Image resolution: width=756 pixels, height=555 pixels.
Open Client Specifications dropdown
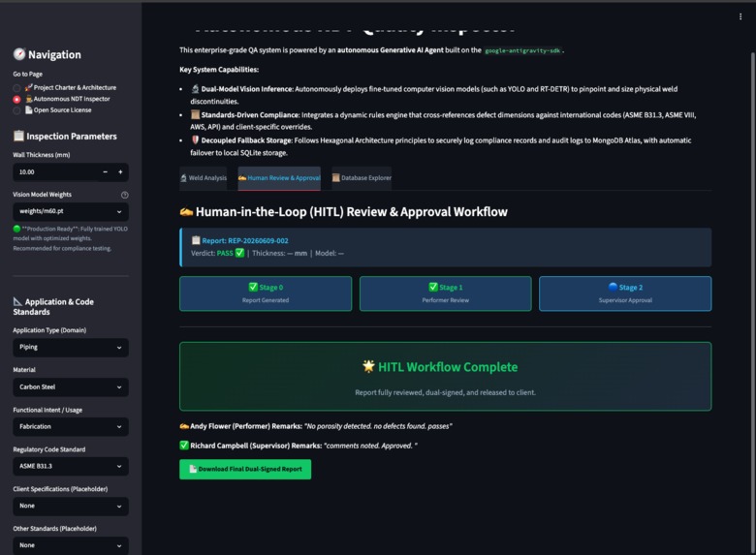tap(71, 506)
